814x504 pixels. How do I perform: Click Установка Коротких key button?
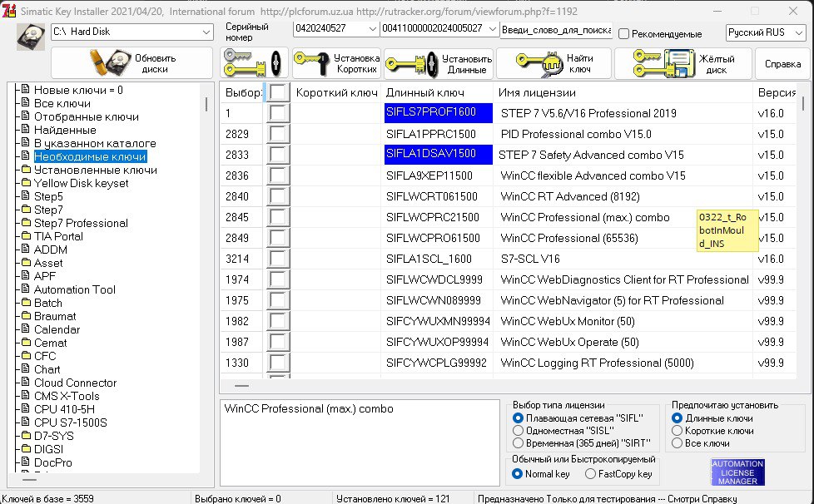pos(336,63)
